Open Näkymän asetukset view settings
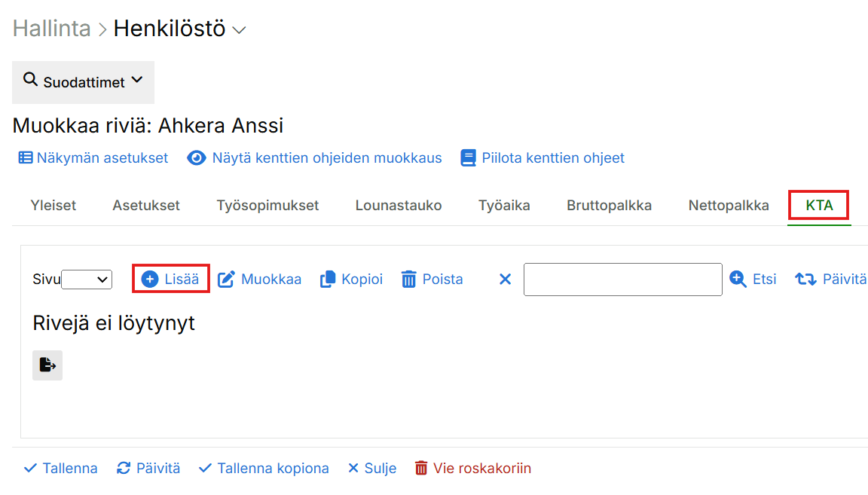 pyautogui.click(x=93, y=158)
